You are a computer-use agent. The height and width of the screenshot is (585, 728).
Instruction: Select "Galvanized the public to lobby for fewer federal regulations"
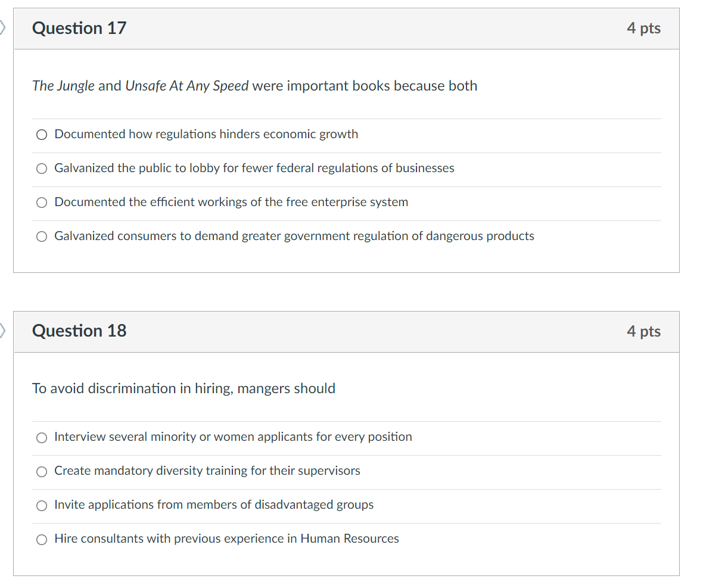click(254, 168)
